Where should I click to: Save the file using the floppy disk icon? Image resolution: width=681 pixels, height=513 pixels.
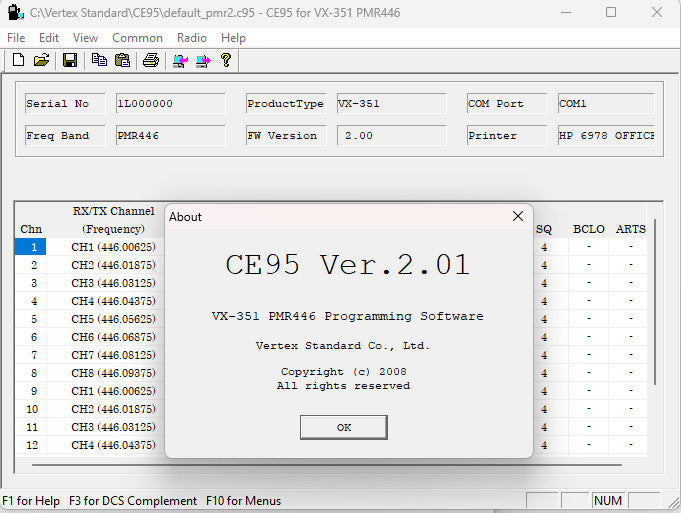click(70, 60)
